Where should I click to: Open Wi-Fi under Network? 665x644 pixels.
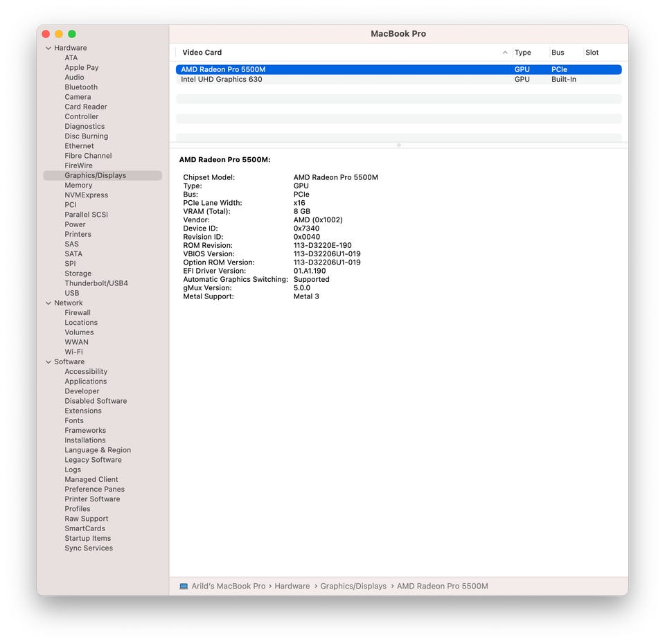click(x=73, y=352)
